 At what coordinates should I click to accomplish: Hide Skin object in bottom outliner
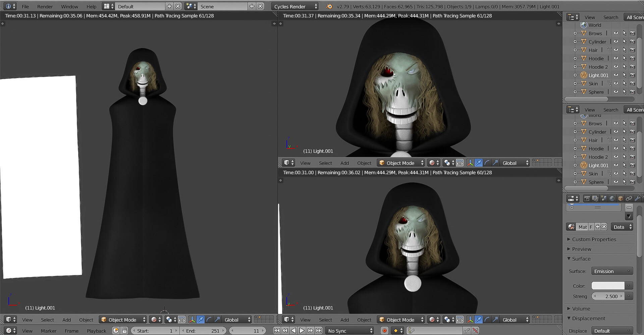point(616,174)
